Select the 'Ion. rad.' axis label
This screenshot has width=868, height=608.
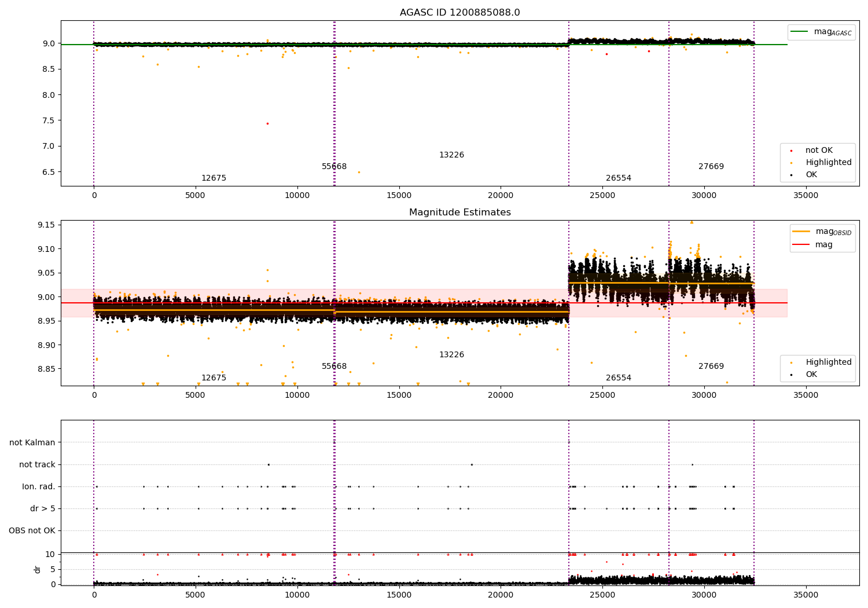point(39,486)
